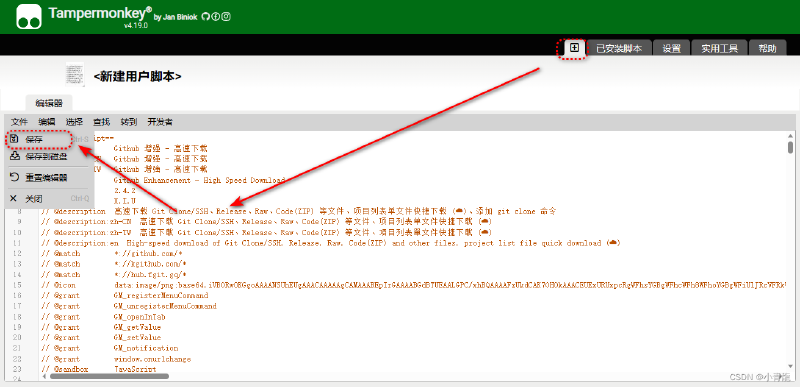Click the X.I.U author value
Viewport: 800px width, 387px height.
coord(124,200)
